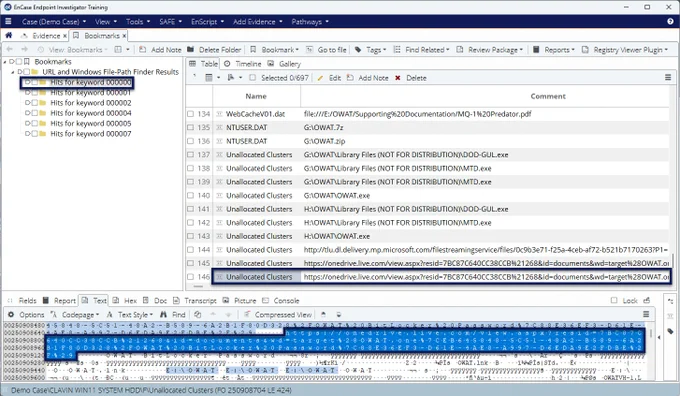The image size is (680, 396).
Task: Click the Review Package icon
Action: click(460, 49)
